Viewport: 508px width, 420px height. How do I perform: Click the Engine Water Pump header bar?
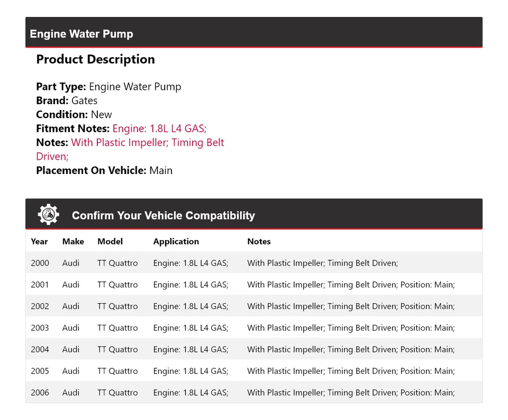click(253, 33)
